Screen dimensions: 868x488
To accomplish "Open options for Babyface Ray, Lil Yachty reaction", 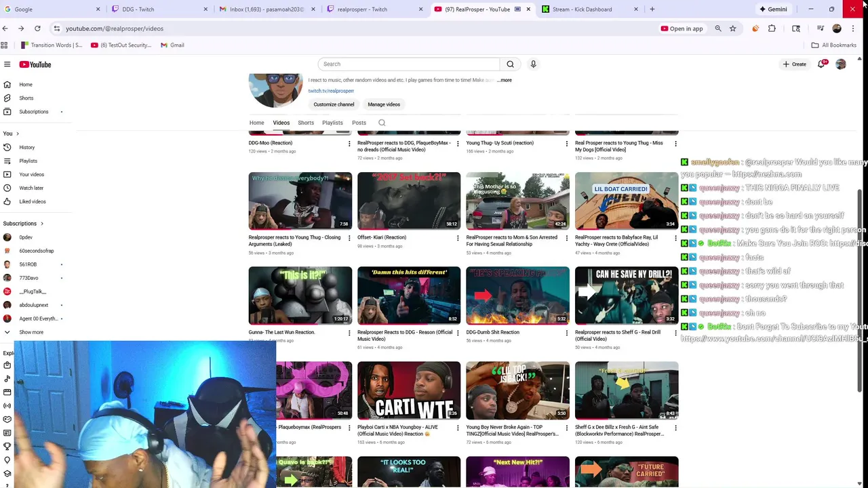I will pyautogui.click(x=675, y=238).
